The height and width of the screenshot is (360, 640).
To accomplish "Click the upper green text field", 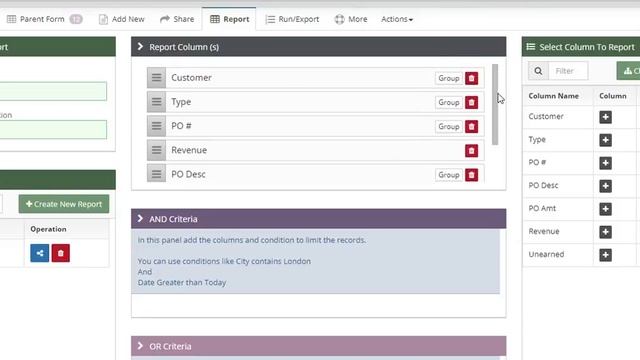I will point(53,91).
